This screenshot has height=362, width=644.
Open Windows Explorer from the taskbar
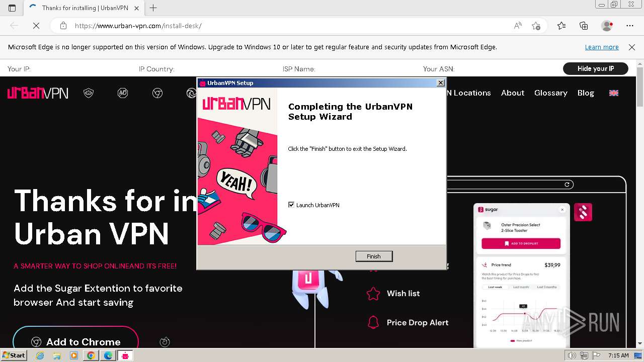(x=57, y=355)
